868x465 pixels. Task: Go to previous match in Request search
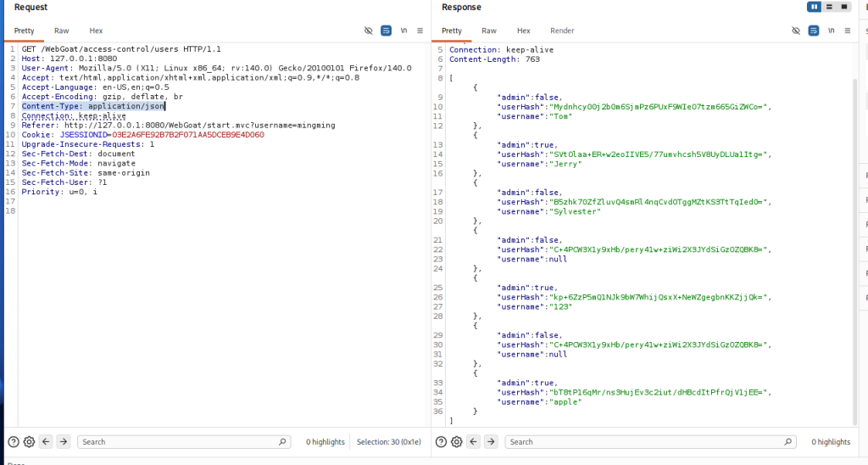[46, 442]
